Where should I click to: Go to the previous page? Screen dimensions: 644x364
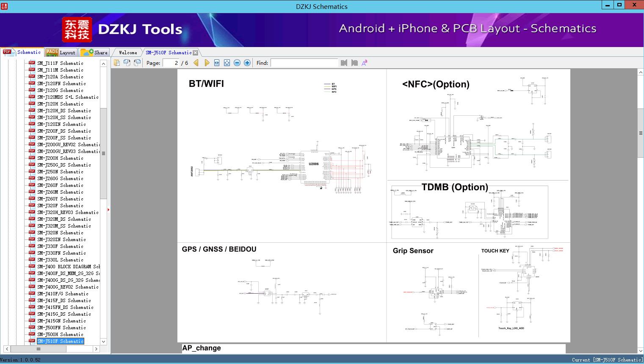[196, 63]
